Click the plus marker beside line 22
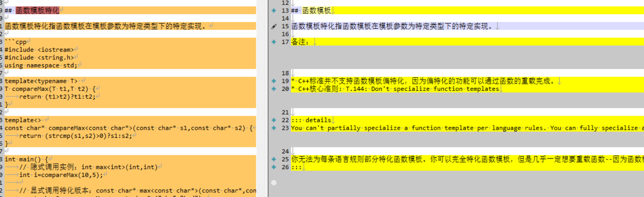This screenshot has height=197, width=644. click(x=274, y=120)
